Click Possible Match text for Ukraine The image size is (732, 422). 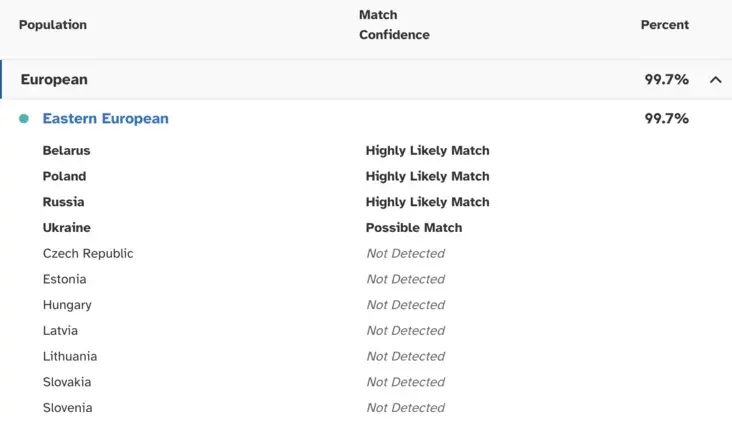[414, 228]
